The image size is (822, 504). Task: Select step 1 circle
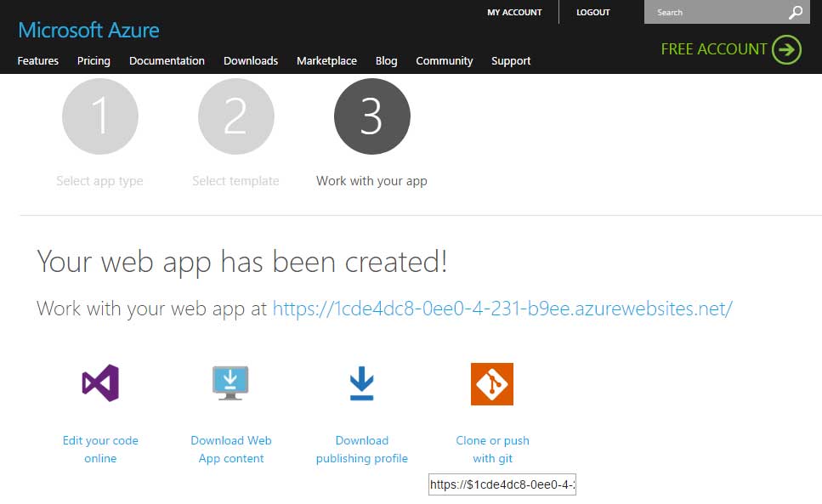tap(100, 116)
